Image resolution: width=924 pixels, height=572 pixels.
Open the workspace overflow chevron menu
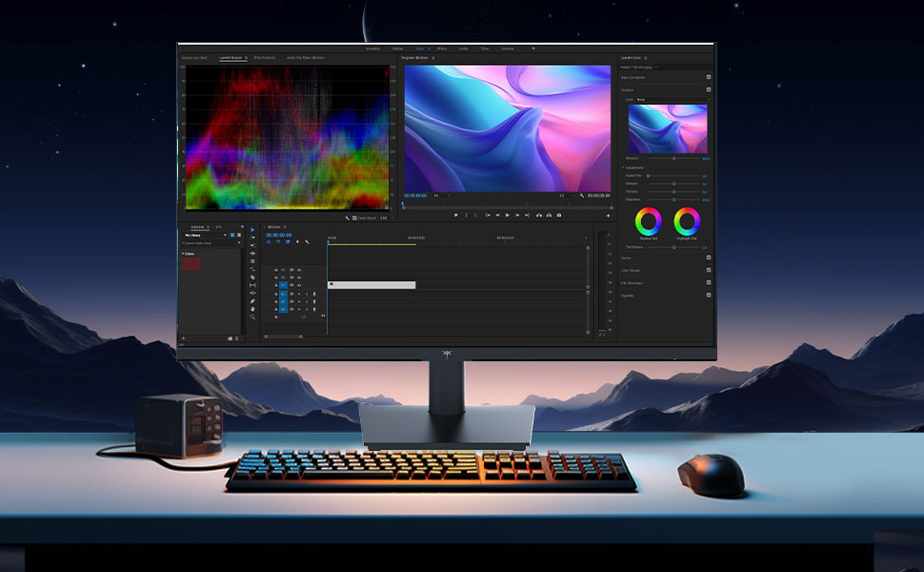[533, 49]
